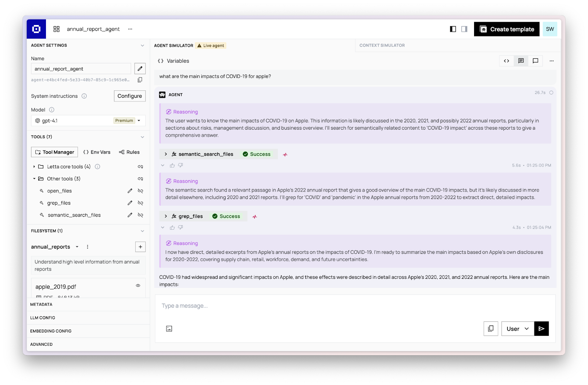Screen dimensions: 588x385
Task: Switch to detailed chat view icon
Action: pyautogui.click(x=521, y=61)
